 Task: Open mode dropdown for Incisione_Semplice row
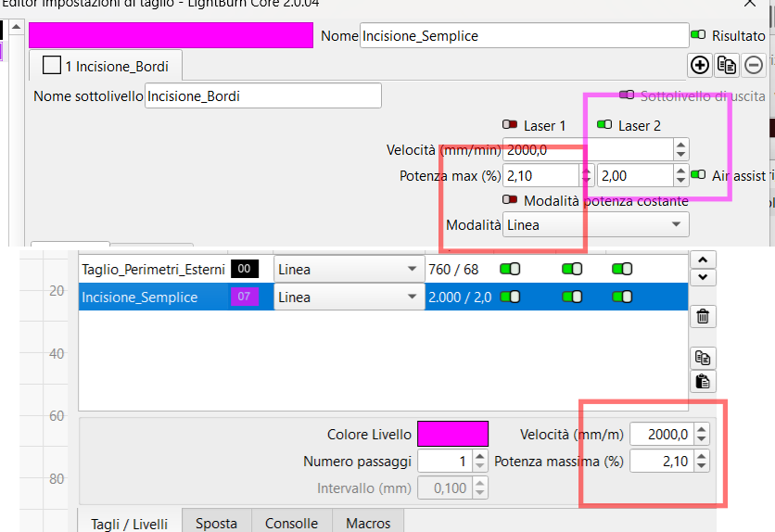348,298
